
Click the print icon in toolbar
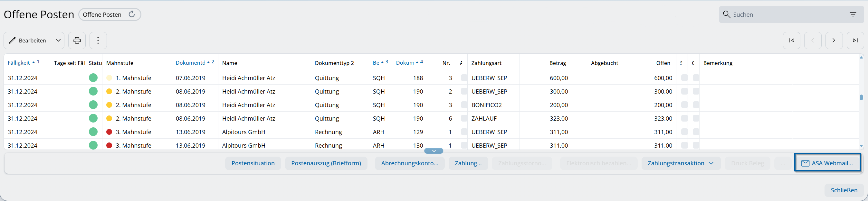[77, 41]
